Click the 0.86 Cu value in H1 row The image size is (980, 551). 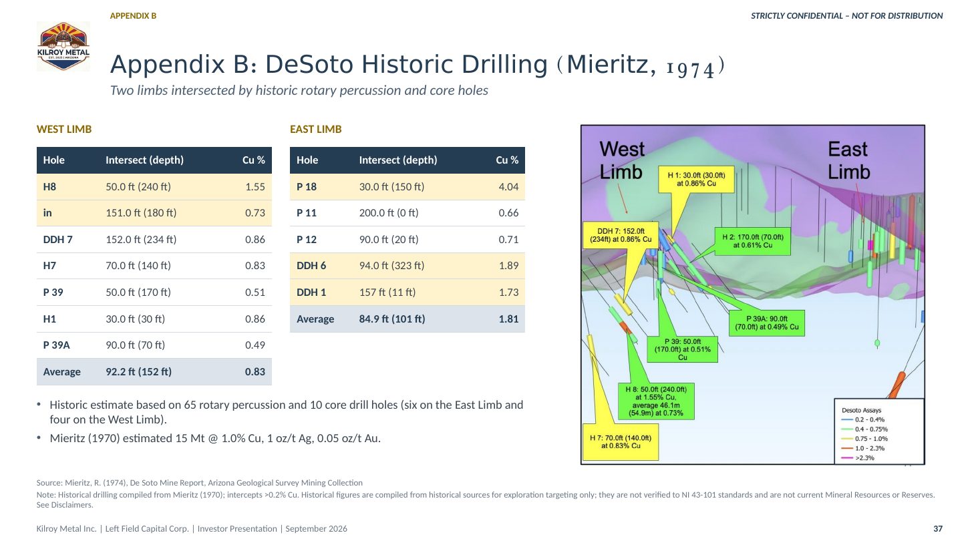[255, 319]
